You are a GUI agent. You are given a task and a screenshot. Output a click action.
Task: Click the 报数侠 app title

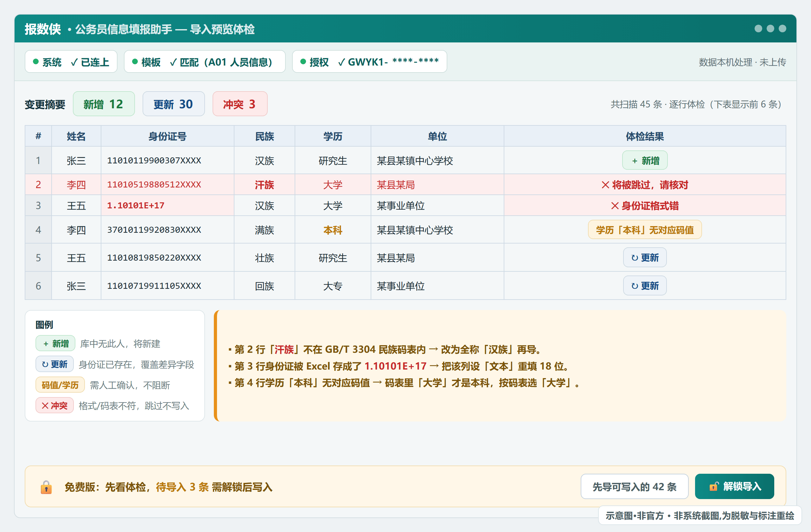coord(42,29)
